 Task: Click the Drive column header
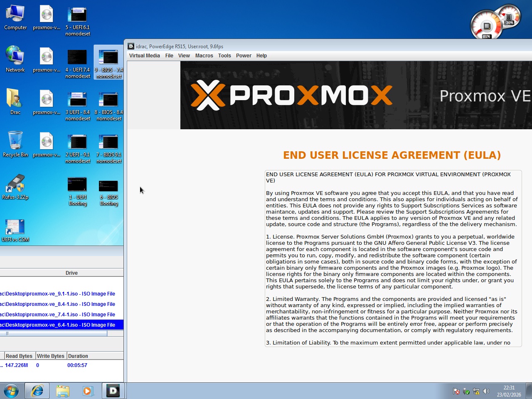(x=62, y=273)
